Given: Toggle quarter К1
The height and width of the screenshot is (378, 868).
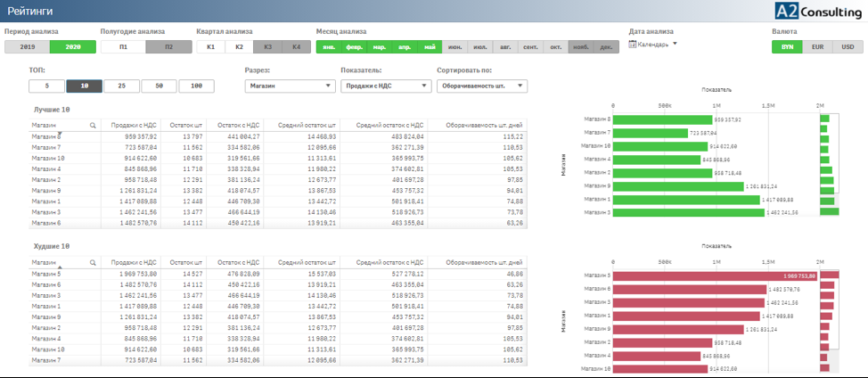Looking at the screenshot, I should (x=211, y=47).
